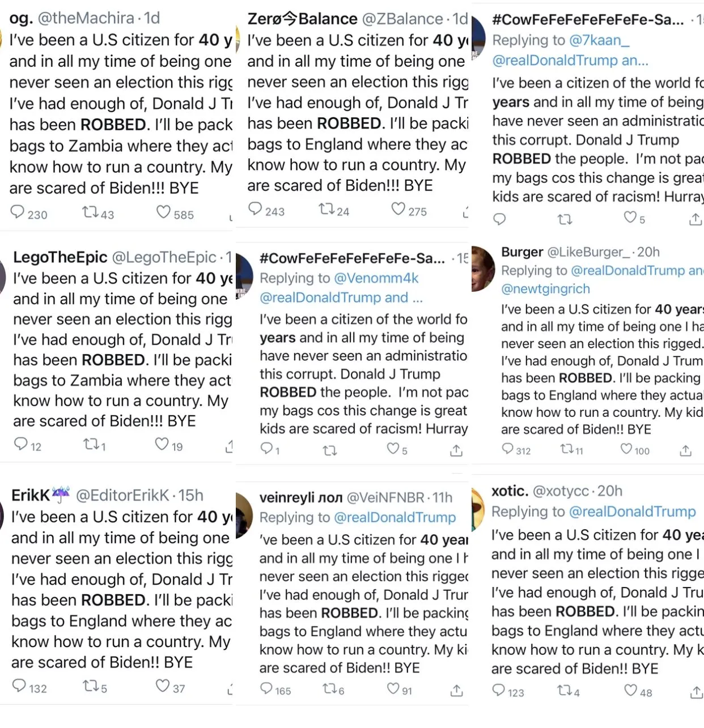This screenshot has width=704, height=728.
Task: Click veinreyli's profile avatar picture
Action: (244, 516)
